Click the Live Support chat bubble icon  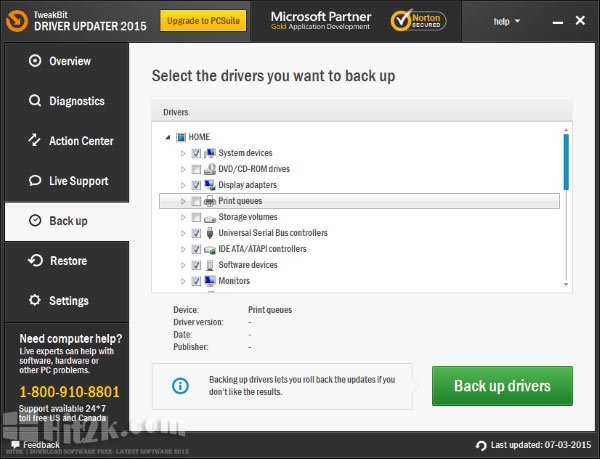coord(35,181)
